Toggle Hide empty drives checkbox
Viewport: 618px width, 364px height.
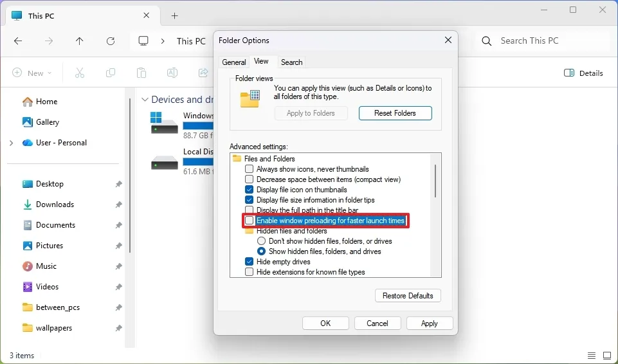tap(250, 262)
